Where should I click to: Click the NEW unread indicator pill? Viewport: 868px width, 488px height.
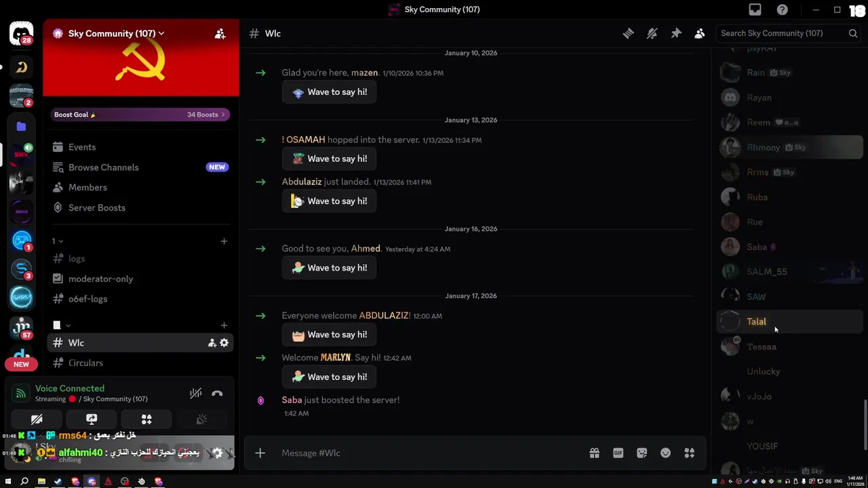[21, 365]
